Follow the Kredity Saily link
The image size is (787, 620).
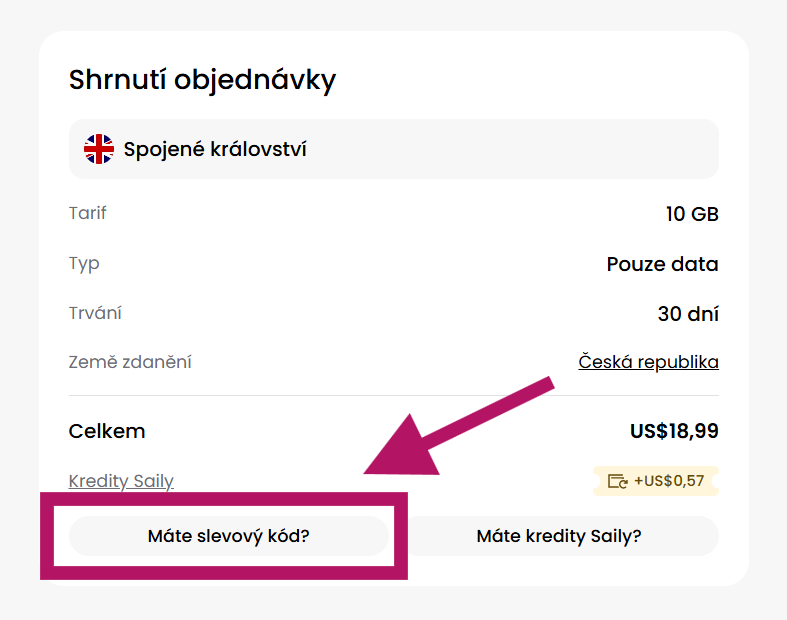[x=121, y=481]
